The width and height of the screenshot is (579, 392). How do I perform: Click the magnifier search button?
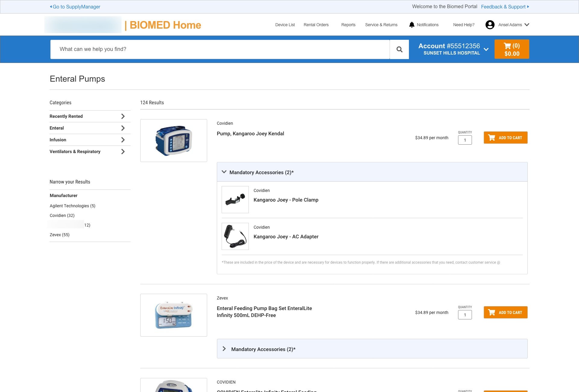click(x=399, y=49)
